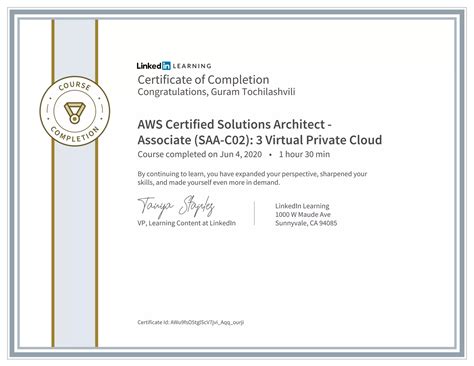Click title line 'AWS Certified Solutions Architect -'
This screenshot has width=474, height=366.
(x=234, y=124)
